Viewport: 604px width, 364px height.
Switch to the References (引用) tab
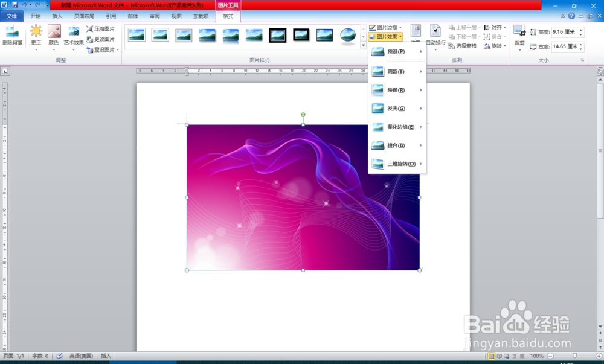(111, 16)
